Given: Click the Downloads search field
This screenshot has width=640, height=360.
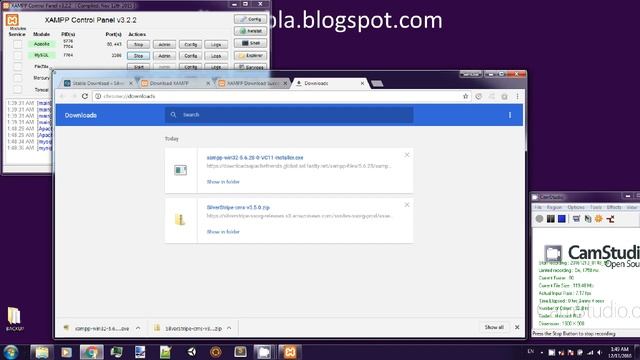Looking at the screenshot, I should coord(289,115).
